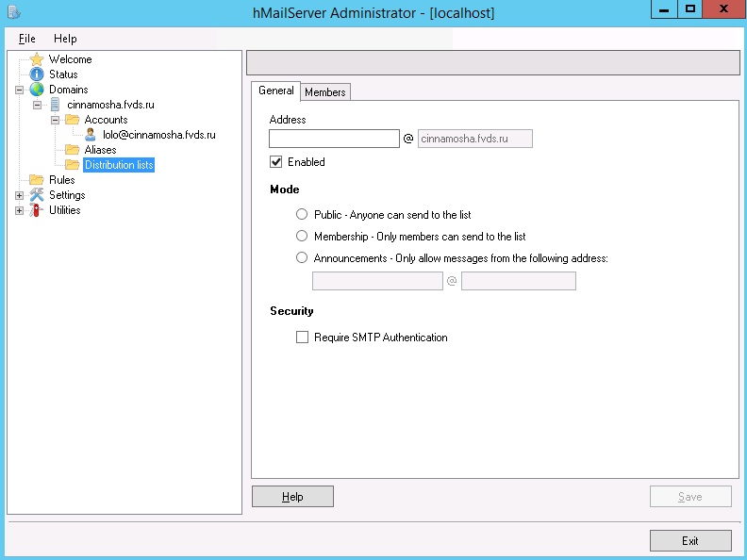Expand the Settings tree node
The width and height of the screenshot is (747, 560).
click(x=19, y=195)
